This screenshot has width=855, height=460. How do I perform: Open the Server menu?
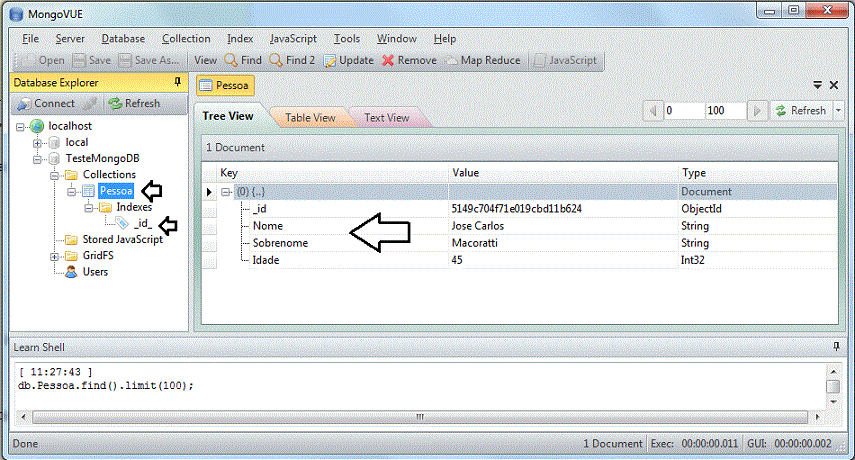(x=70, y=39)
